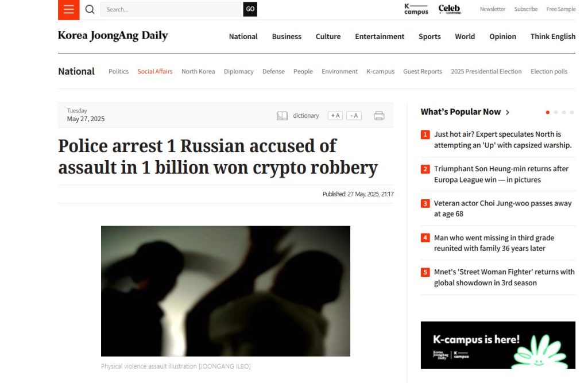Switch to second popular carousel dot
Image resolution: width=588 pixels, height=383 pixels.
tap(556, 113)
